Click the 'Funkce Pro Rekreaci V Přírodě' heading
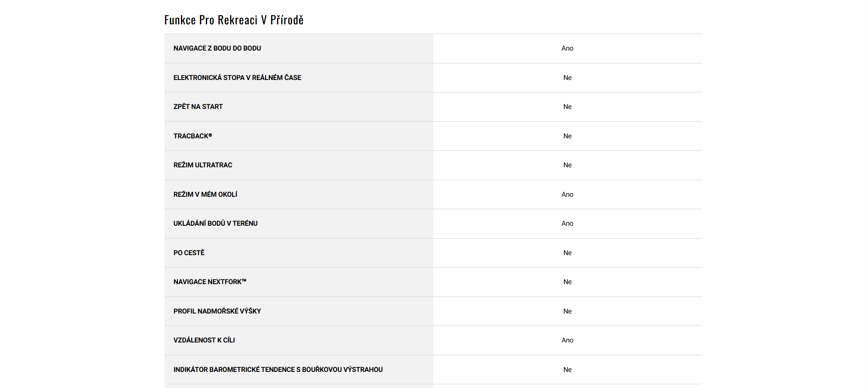This screenshot has width=868, height=388. pyautogui.click(x=234, y=20)
